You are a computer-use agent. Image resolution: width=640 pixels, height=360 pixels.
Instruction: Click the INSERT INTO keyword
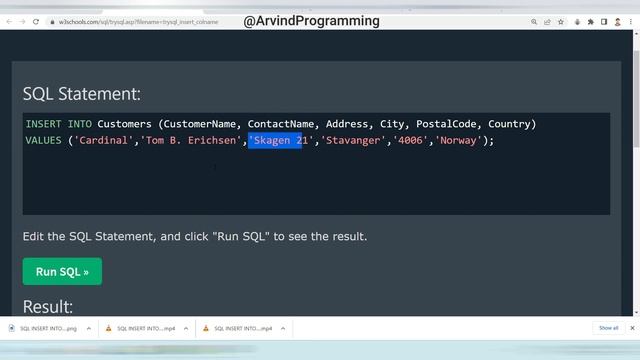58,124
